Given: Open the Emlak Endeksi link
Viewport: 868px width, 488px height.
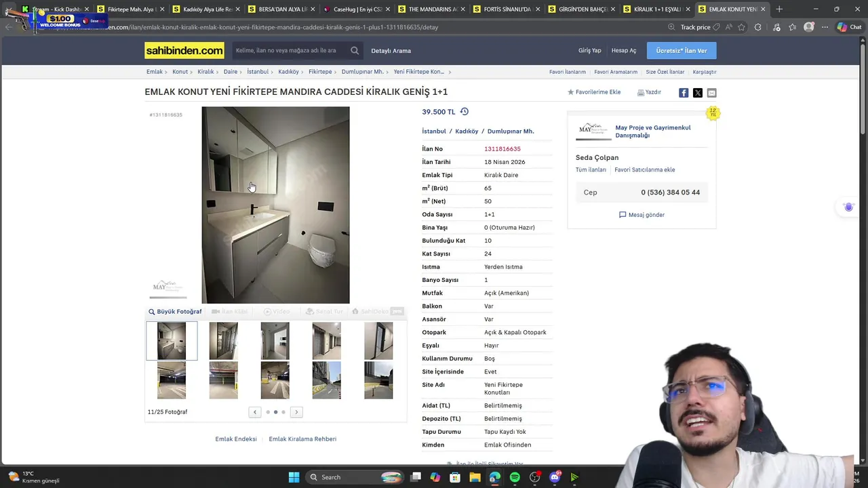Looking at the screenshot, I should pyautogui.click(x=236, y=439).
